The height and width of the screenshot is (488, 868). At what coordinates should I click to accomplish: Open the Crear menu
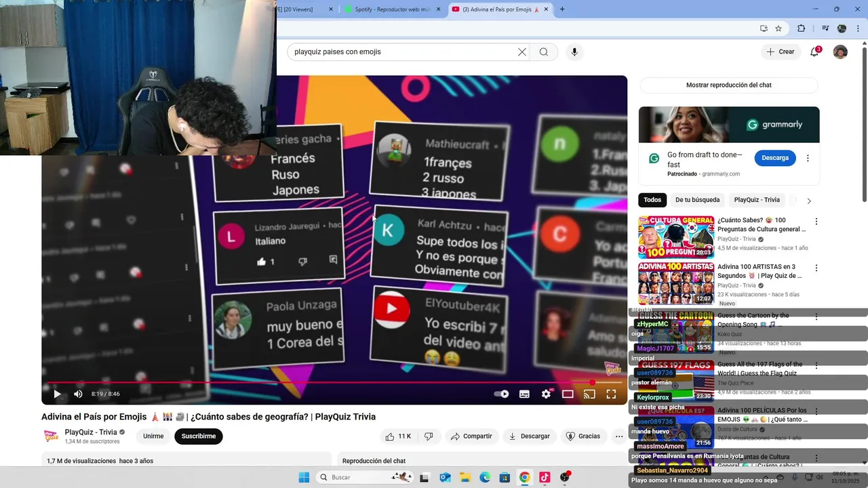point(781,52)
